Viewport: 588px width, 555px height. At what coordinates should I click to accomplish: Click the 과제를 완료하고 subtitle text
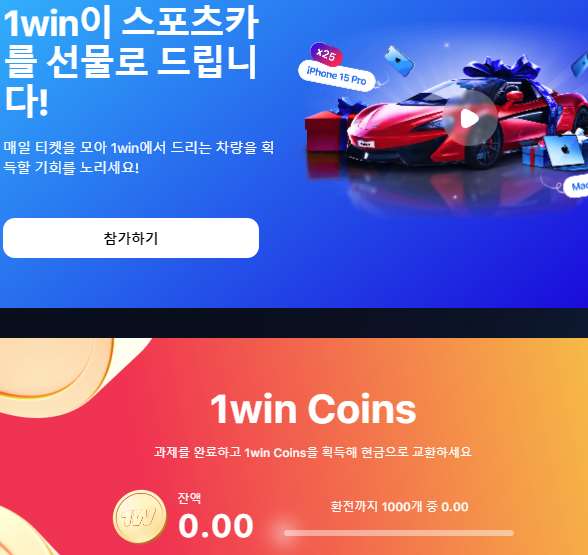(313, 452)
